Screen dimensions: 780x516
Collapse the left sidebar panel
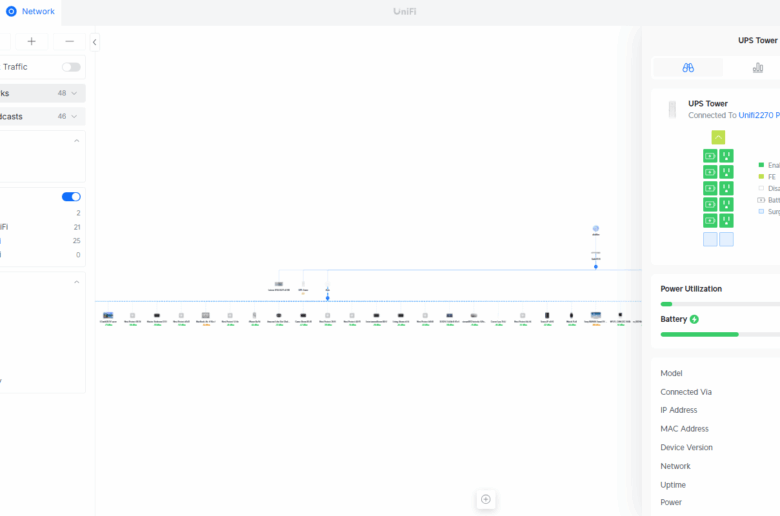(94, 42)
